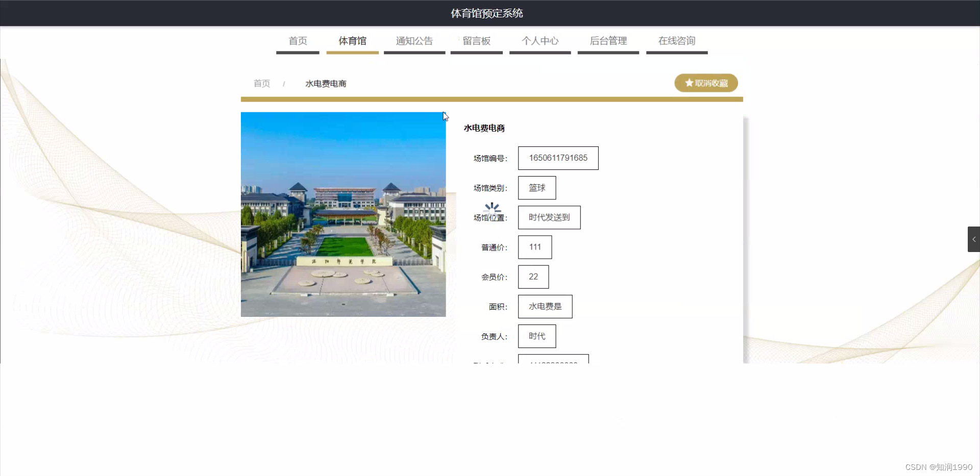Open the 个人中心 page
This screenshot has height=476, width=980.
coord(540,41)
